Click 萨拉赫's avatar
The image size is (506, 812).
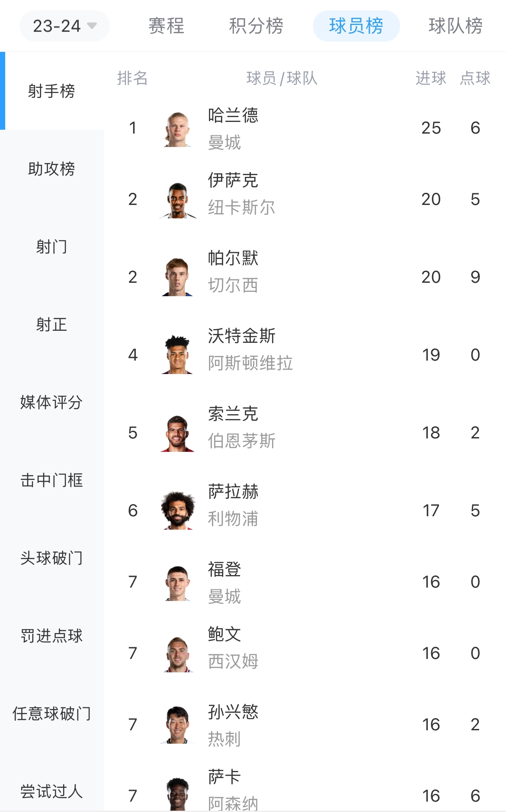(178, 511)
